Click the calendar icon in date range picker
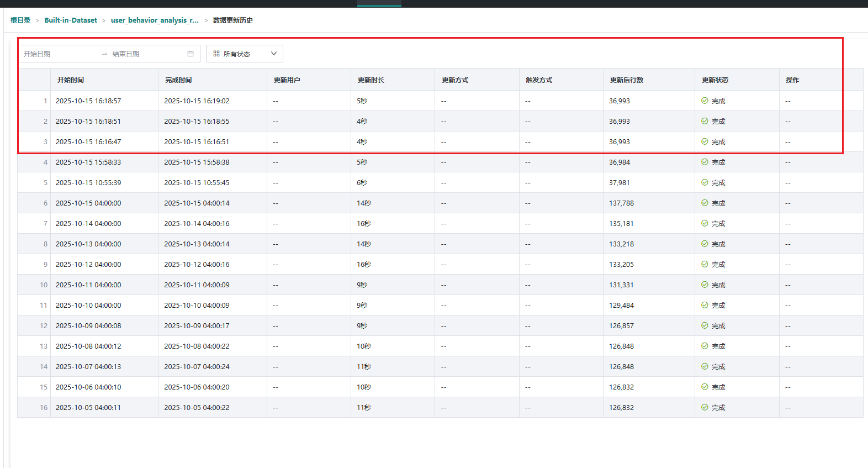This screenshot has height=468, width=868. pos(190,54)
